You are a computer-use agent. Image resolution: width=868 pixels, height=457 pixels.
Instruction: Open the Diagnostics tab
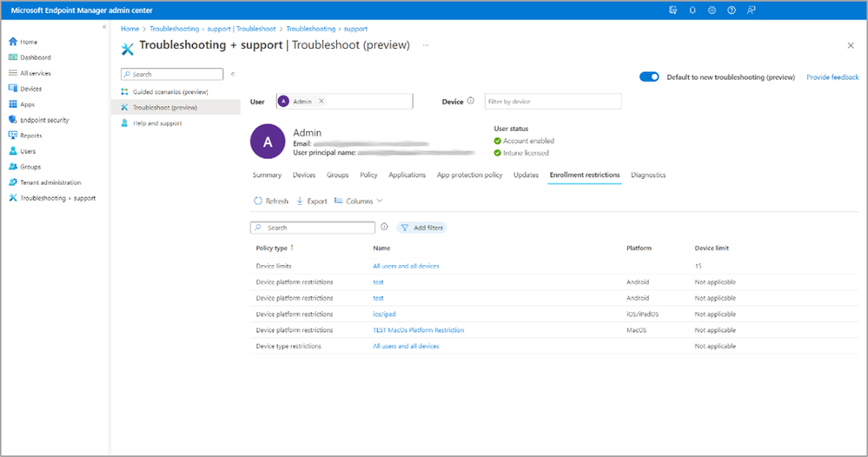point(648,175)
